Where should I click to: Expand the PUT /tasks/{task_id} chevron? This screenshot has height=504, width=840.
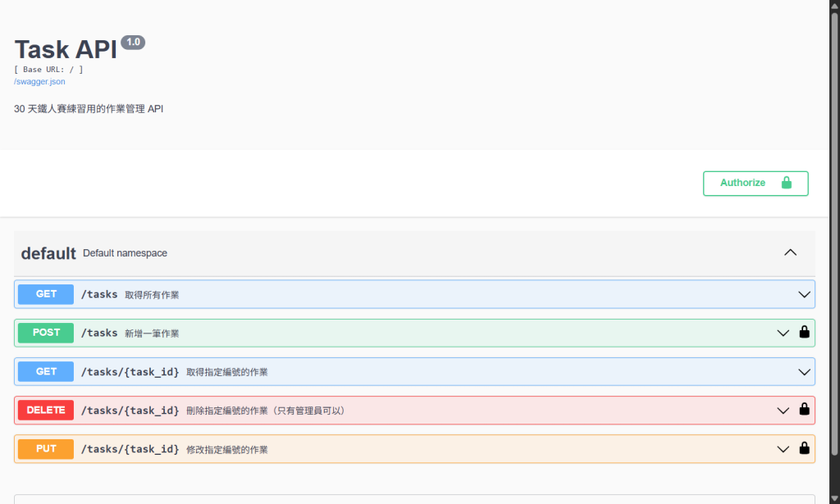pos(783,449)
